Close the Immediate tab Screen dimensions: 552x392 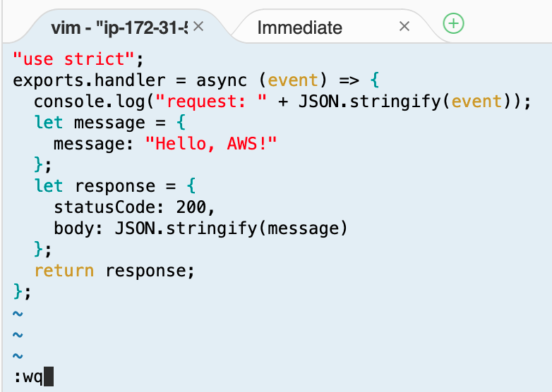point(404,26)
